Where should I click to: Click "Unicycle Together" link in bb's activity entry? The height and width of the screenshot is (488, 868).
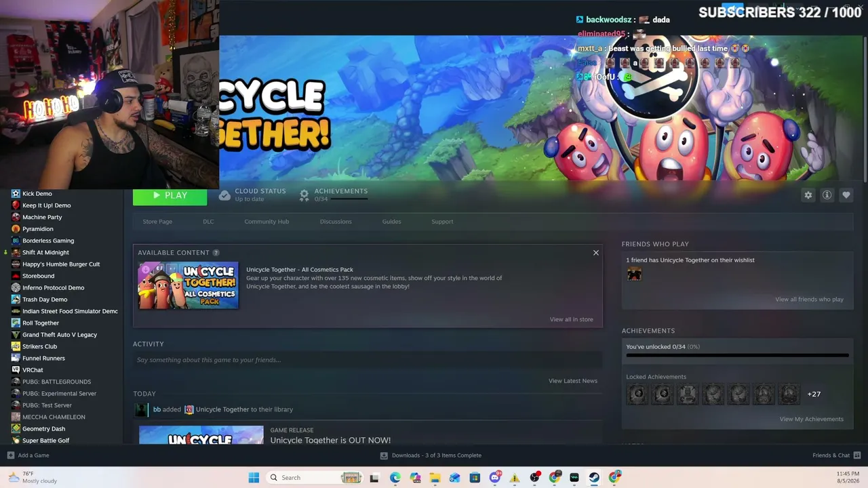click(222, 409)
